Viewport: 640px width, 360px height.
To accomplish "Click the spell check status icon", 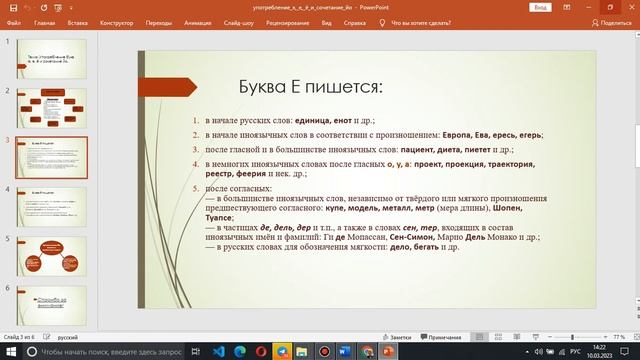I will pos(47,337).
